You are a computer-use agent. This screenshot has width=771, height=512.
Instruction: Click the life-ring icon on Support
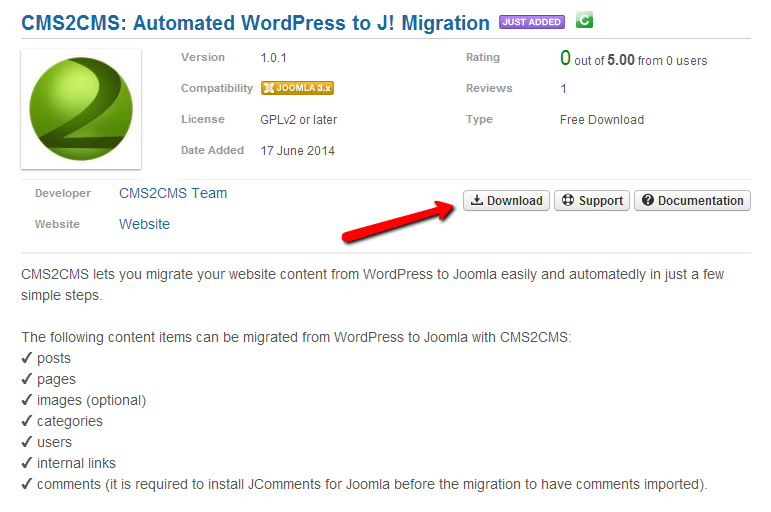point(568,200)
